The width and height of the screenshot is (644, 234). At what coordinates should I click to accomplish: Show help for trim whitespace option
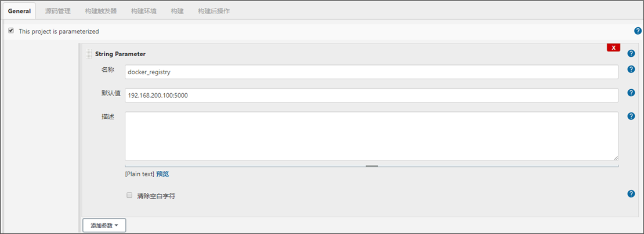631,194
